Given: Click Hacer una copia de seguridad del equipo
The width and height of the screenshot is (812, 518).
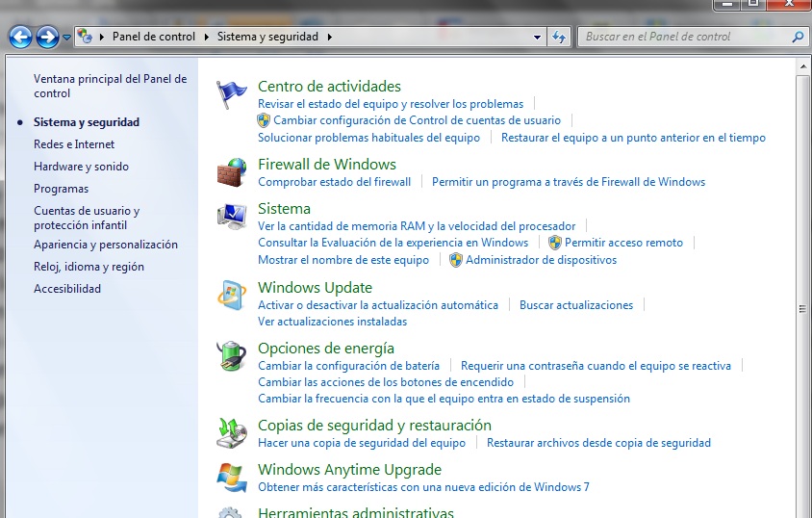Looking at the screenshot, I should pos(362,443).
